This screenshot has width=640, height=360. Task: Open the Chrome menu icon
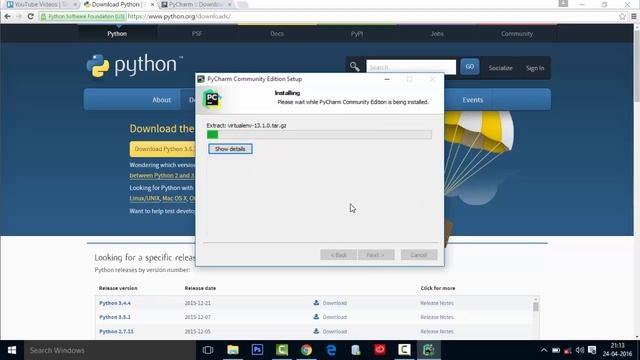[x=633, y=16]
